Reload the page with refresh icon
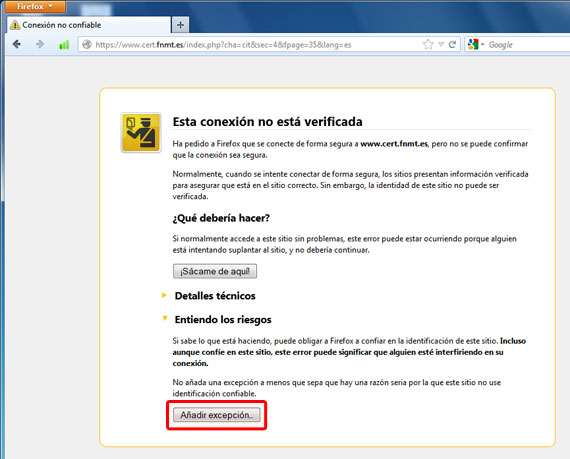The height and width of the screenshot is (459, 570). pyautogui.click(x=452, y=44)
